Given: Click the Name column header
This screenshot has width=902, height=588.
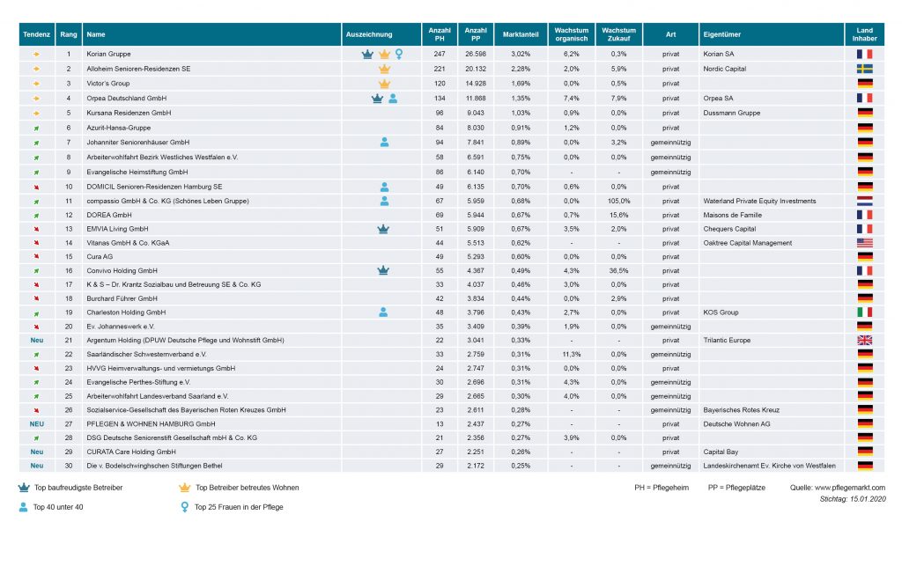Looking at the screenshot, I should click(211, 34).
